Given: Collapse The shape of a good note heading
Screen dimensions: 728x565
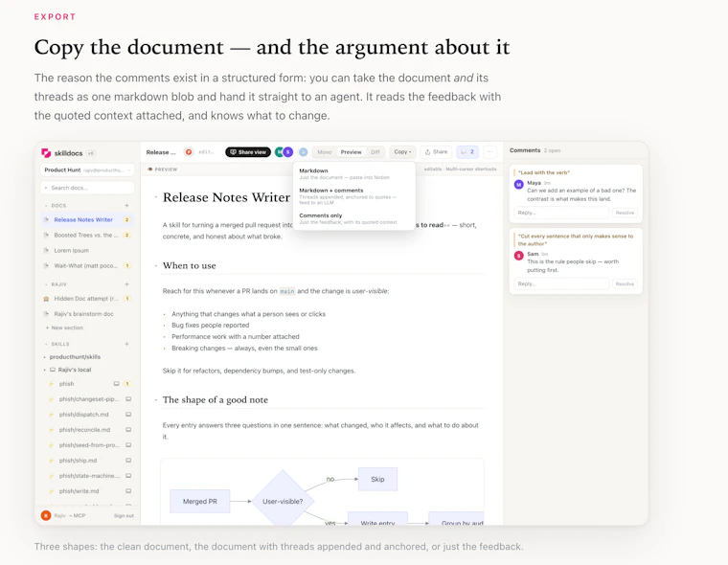Looking at the screenshot, I should click(x=156, y=400).
